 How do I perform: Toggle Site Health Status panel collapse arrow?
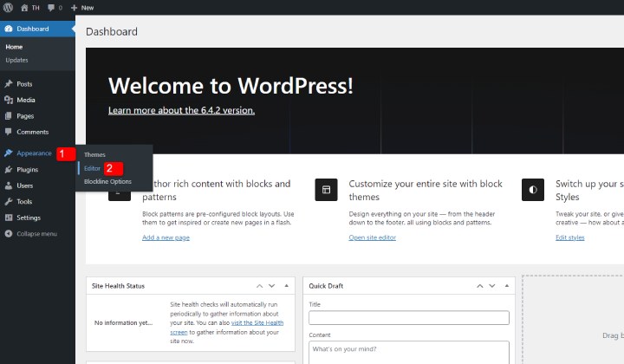(x=287, y=285)
